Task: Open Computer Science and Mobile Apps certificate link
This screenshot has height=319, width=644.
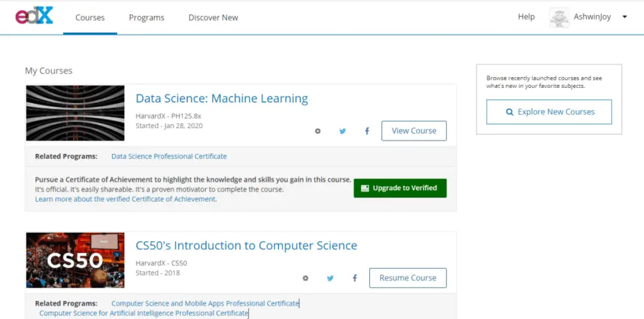Action: 205,303
